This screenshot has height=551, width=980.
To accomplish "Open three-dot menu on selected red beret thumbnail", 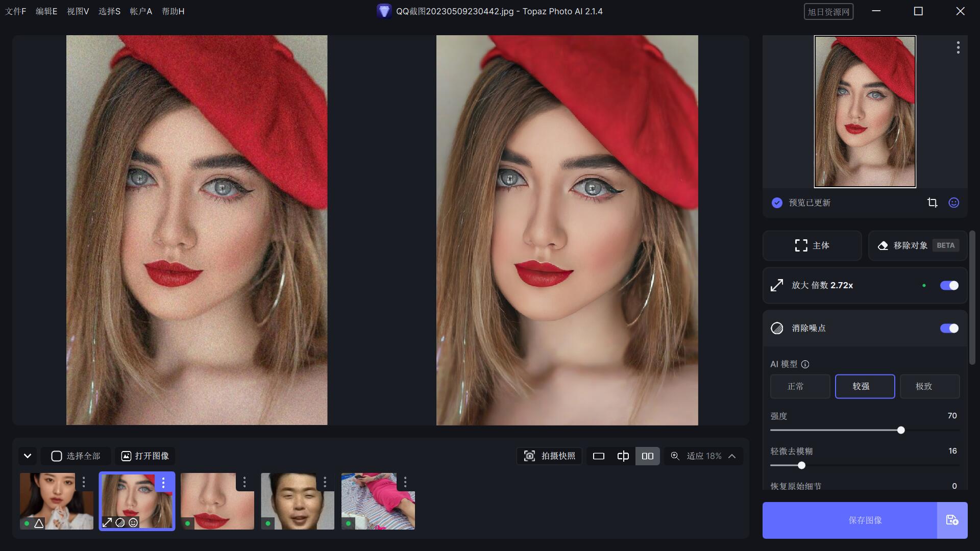I will pos(163,482).
